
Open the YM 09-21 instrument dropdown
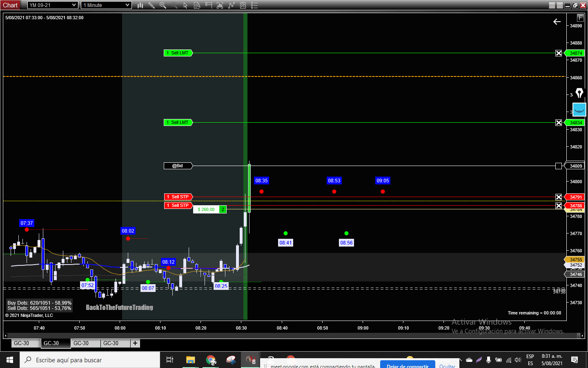coord(52,5)
